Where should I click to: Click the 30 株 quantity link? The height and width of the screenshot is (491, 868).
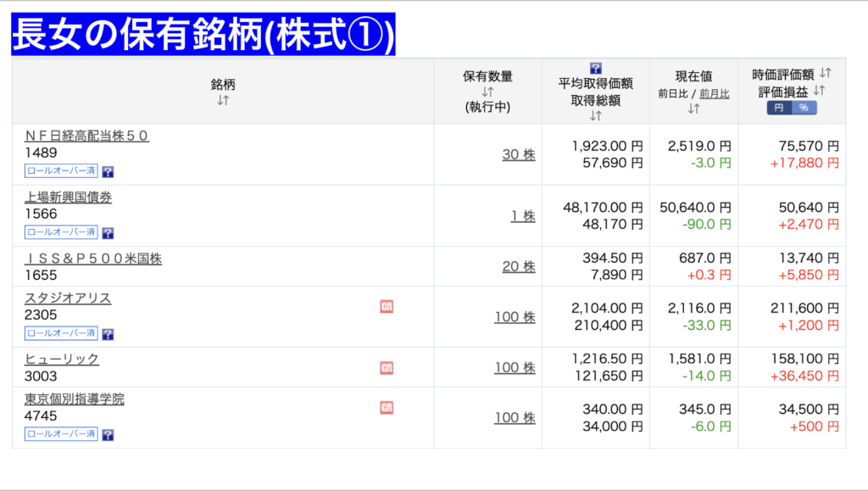[518, 154]
